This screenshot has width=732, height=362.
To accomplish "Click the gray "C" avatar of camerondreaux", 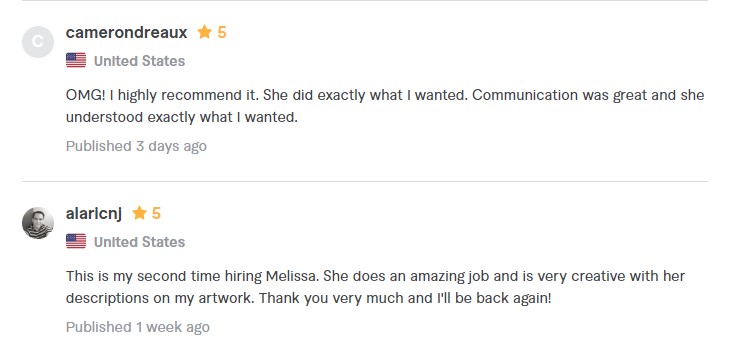I will click(38, 42).
